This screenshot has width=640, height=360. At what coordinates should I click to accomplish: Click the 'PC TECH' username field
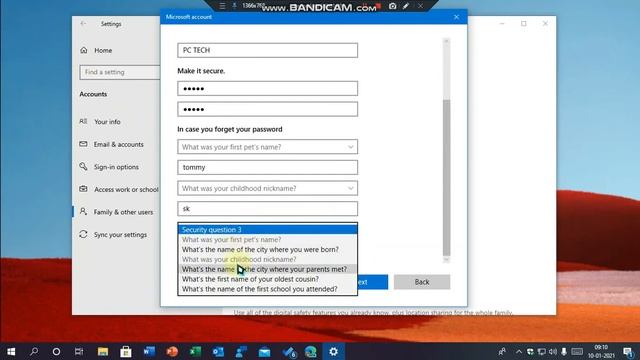(x=267, y=50)
